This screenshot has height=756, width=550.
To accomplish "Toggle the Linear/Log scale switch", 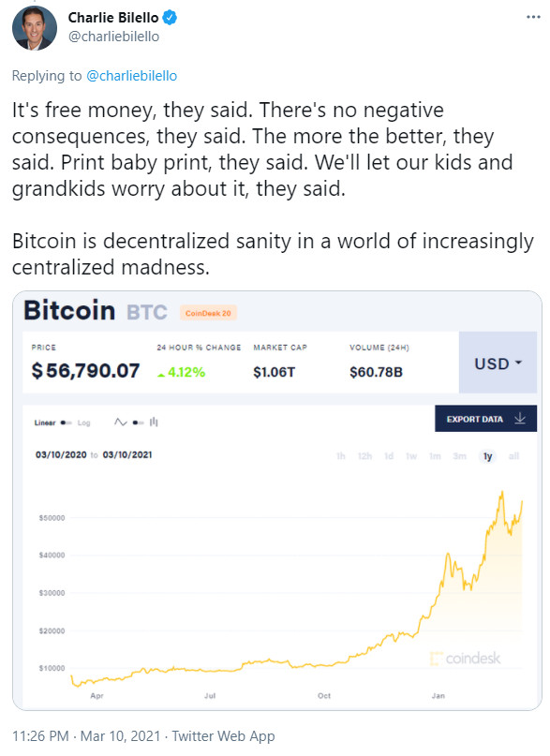I will (x=66, y=422).
